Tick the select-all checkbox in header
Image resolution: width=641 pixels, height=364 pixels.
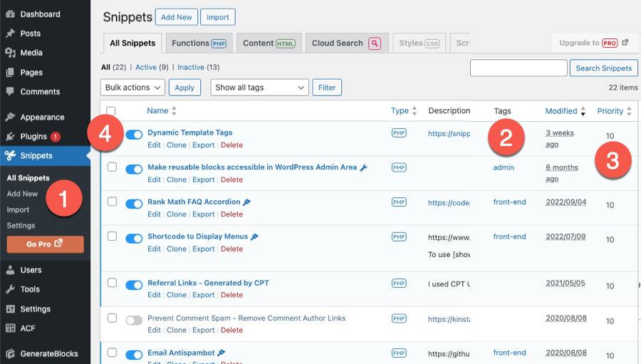[111, 111]
